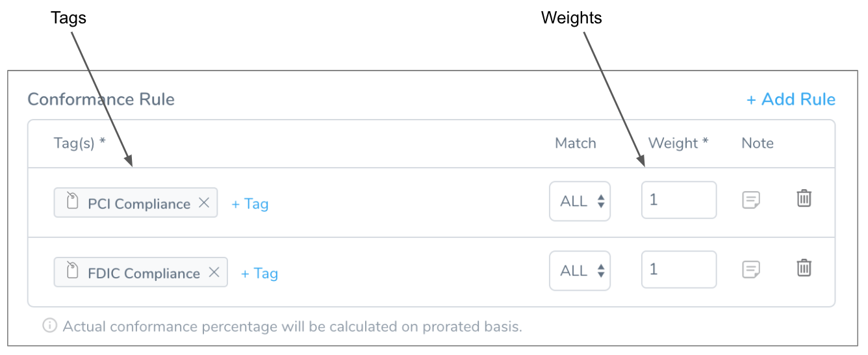Screen dimensions: 868x355
Task: Open the note icon for PCI Compliance rule
Action: click(x=751, y=200)
